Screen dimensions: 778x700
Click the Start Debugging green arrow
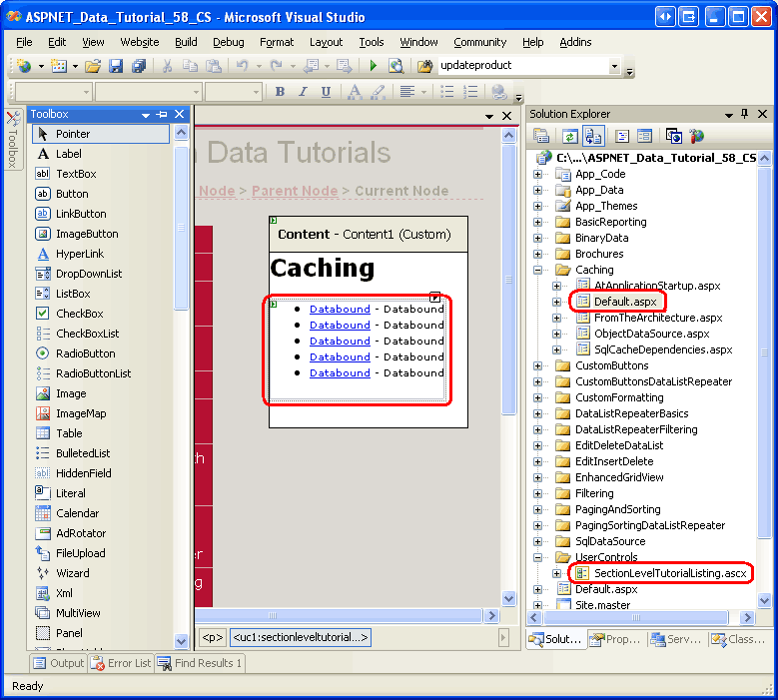pyautogui.click(x=373, y=66)
